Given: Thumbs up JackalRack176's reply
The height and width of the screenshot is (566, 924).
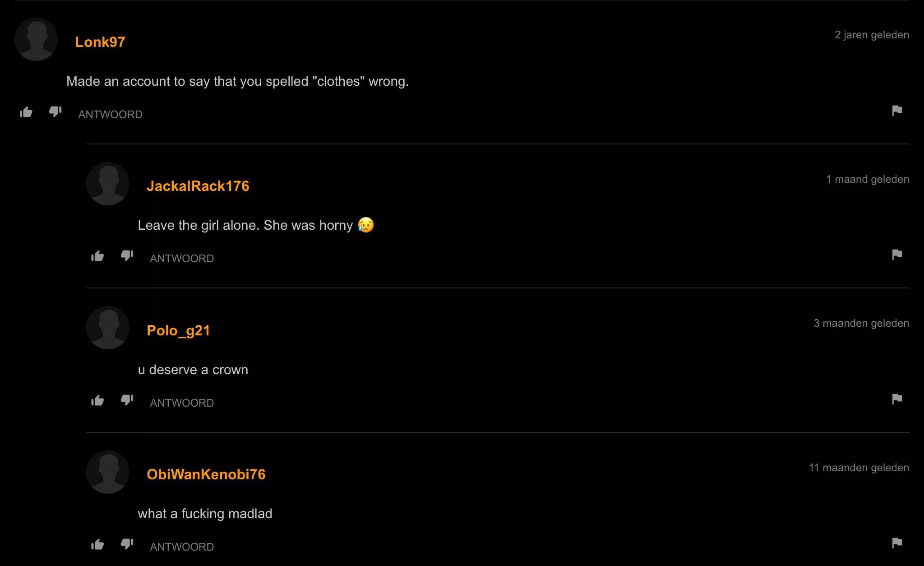Looking at the screenshot, I should [x=97, y=256].
